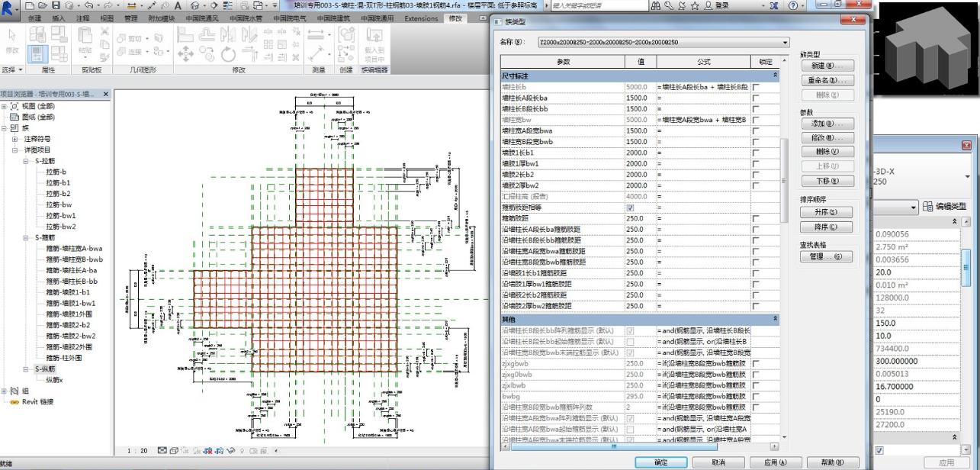Close the Project Browser panel with X
This screenshot has height=470, width=980.
pyautogui.click(x=106, y=94)
